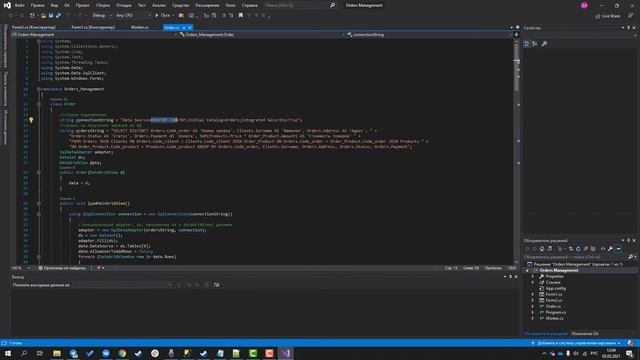Image resolution: width=640 pixels, height=360 pixels.
Task: Open the Расширения menu
Action: (x=207, y=5)
